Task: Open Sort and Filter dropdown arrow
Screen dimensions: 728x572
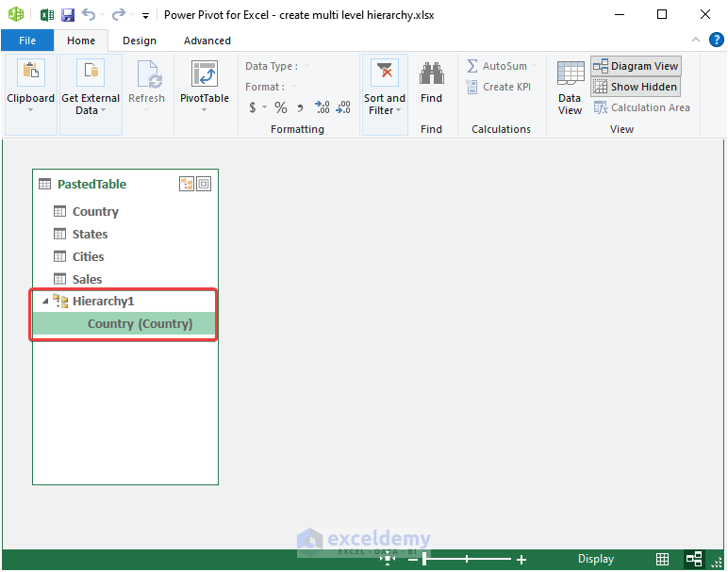Action: [x=398, y=110]
